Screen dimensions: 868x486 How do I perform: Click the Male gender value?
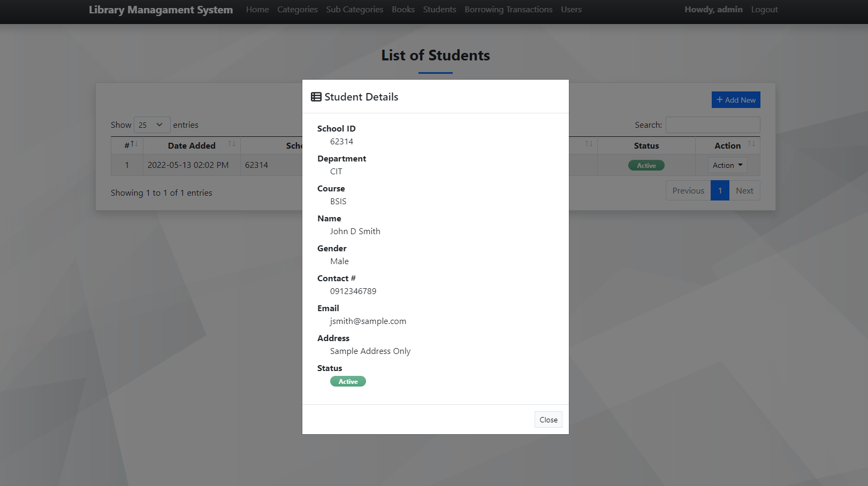339,261
